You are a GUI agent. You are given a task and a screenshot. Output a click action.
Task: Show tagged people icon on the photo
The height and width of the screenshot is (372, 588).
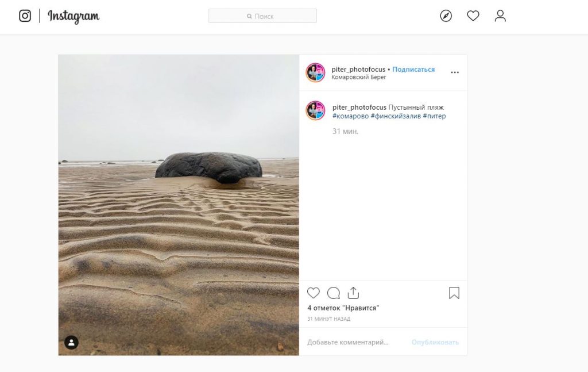pyautogui.click(x=72, y=342)
